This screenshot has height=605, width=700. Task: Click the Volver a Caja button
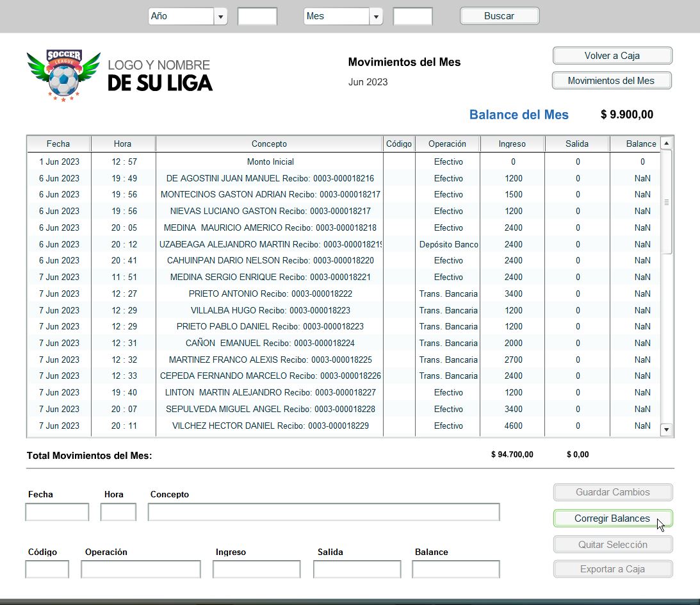pos(612,56)
